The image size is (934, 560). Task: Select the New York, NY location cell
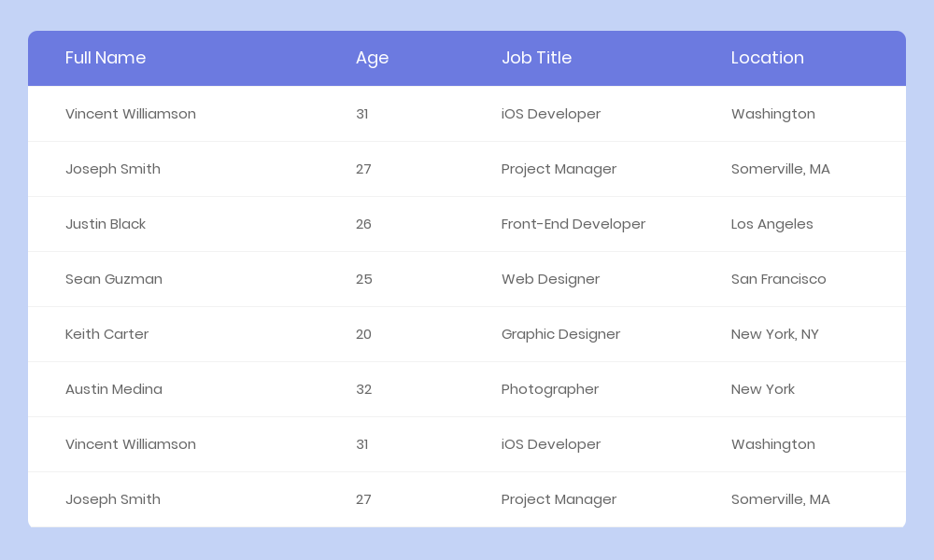(774, 334)
